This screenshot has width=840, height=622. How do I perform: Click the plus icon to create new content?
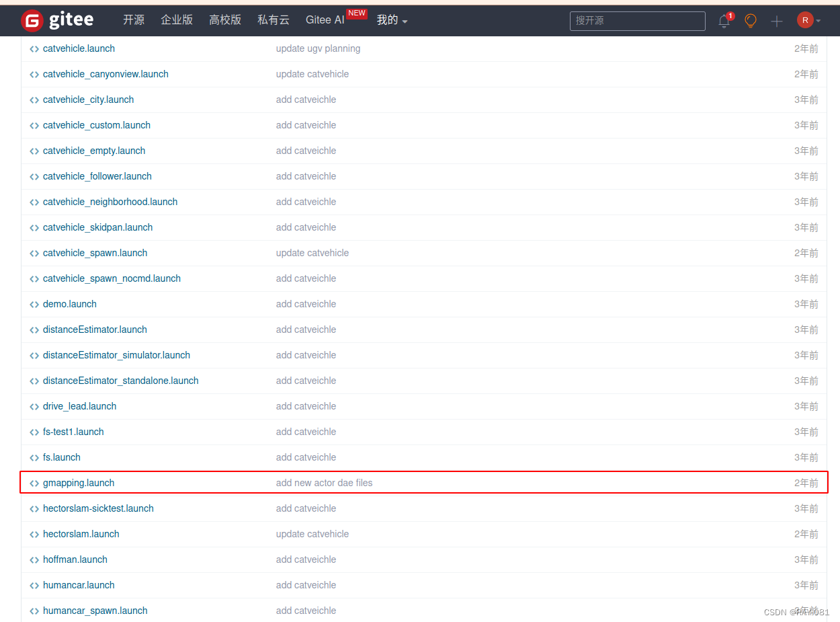[x=776, y=21]
